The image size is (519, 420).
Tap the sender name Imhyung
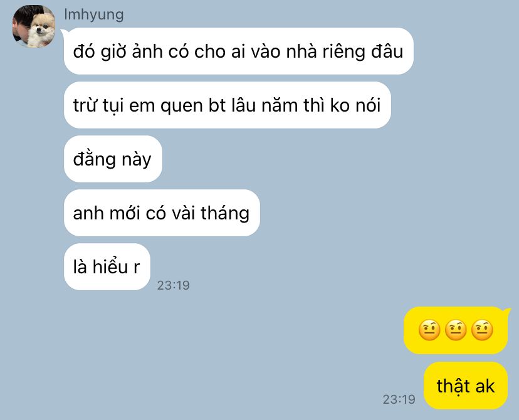point(93,14)
